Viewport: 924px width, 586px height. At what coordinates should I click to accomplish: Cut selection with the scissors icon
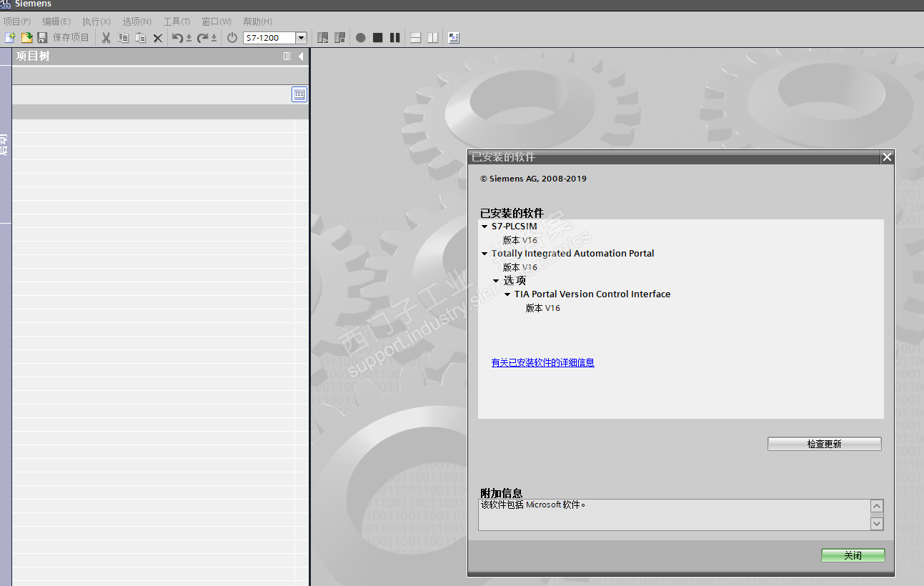click(x=106, y=38)
